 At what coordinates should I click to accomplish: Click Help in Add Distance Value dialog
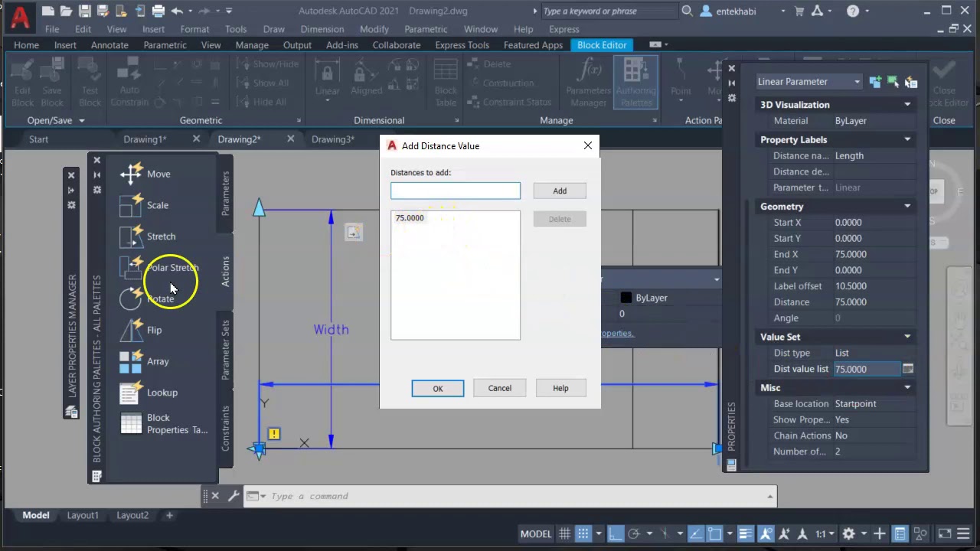tap(560, 388)
